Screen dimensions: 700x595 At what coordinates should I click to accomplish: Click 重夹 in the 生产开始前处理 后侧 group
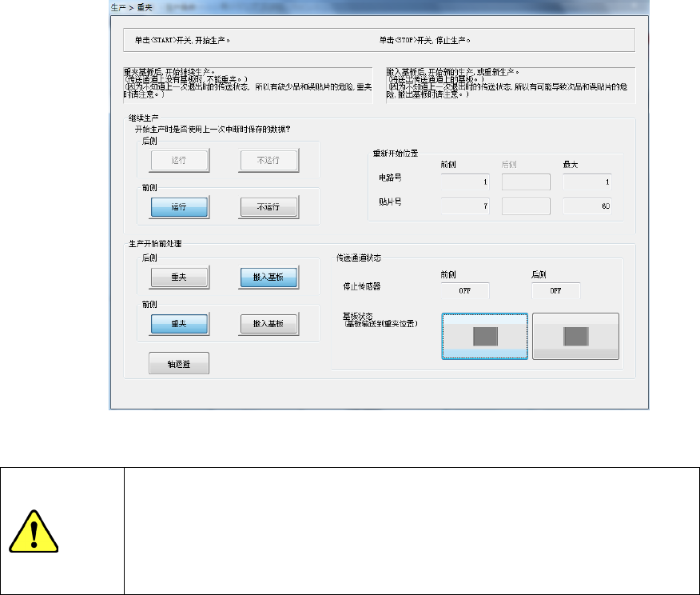[x=179, y=277]
